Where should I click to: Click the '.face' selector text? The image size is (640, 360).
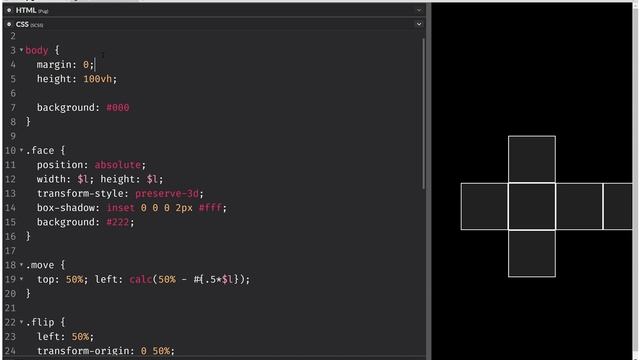[x=40, y=150]
